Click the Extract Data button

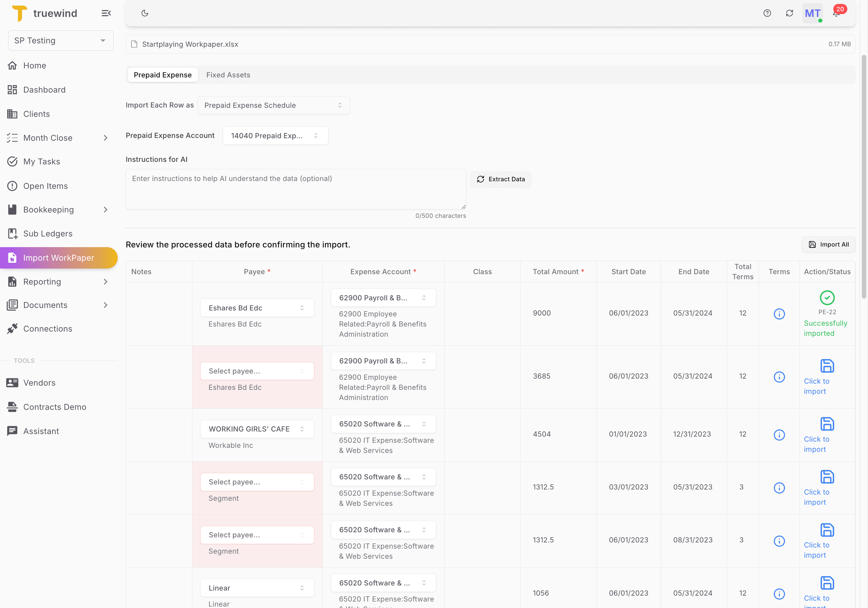[500, 179]
